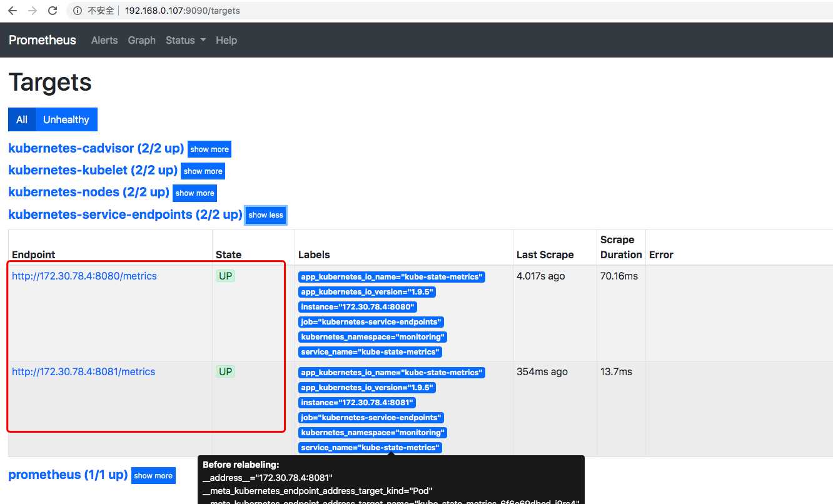Click target_kind="Pod" line in tooltip
Image resolution: width=833 pixels, height=504 pixels.
pyautogui.click(x=318, y=490)
